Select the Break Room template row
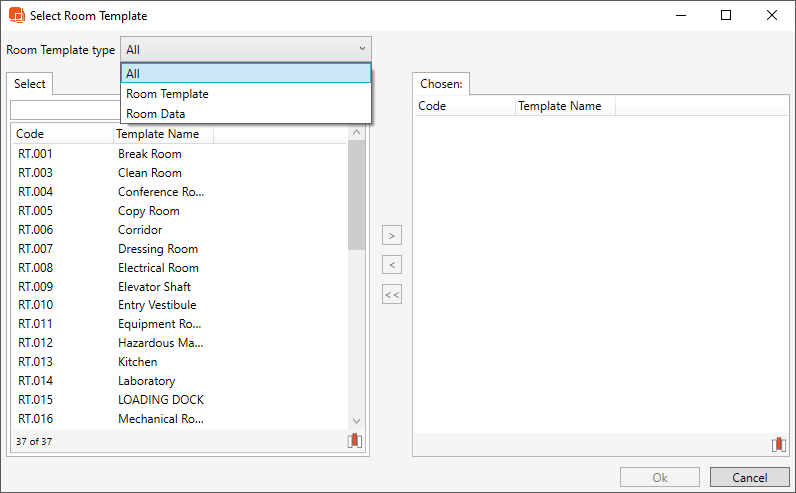The image size is (796, 493). [x=150, y=154]
